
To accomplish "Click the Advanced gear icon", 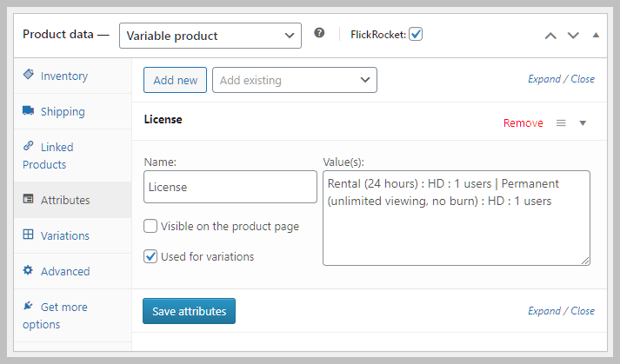I will (x=29, y=271).
